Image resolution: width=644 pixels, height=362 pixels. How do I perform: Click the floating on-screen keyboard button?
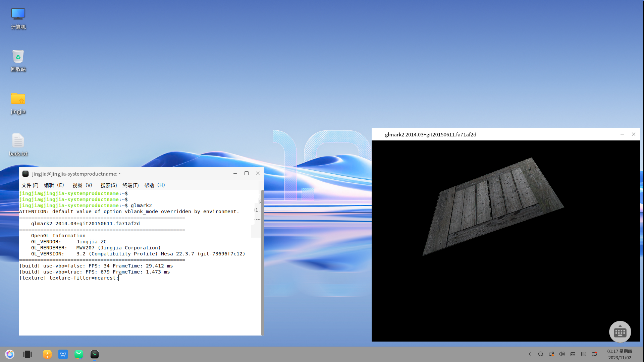pos(620,332)
